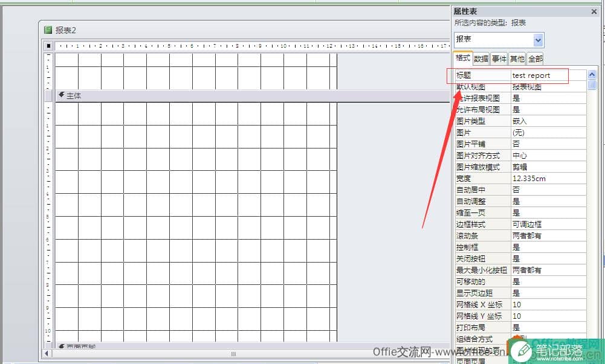
Task: Click the 图片 property value (无)
Action: 548,133
